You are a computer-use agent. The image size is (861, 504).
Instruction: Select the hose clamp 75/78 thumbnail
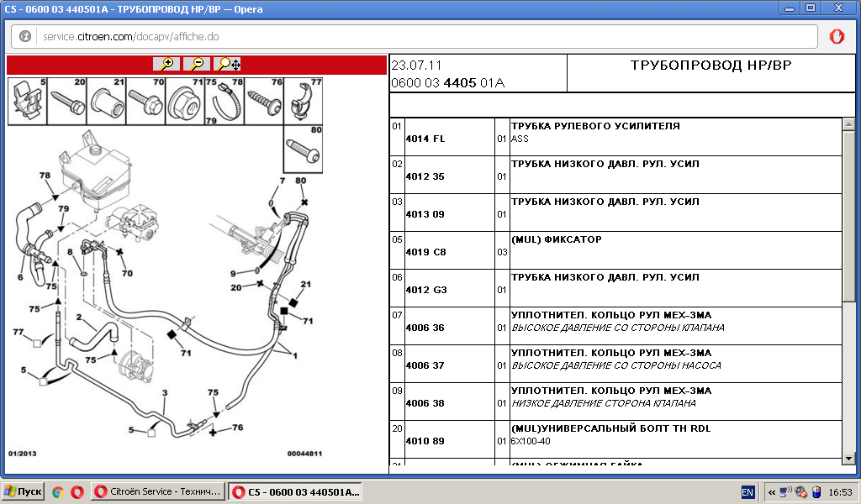coord(224,102)
